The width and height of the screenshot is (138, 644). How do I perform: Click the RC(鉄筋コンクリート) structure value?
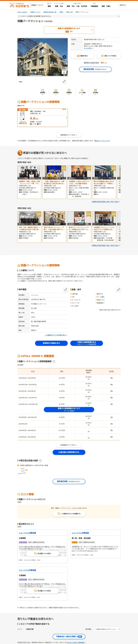[39, 304]
